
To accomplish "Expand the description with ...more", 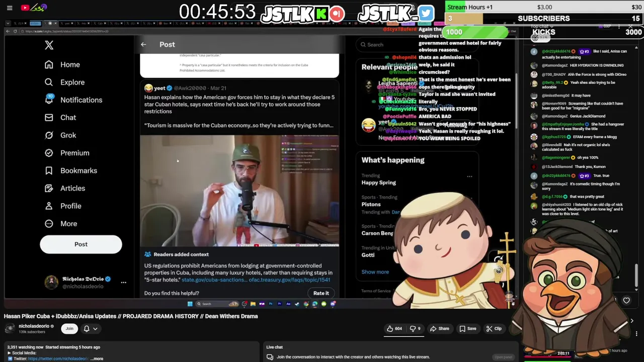I will [98, 358].
